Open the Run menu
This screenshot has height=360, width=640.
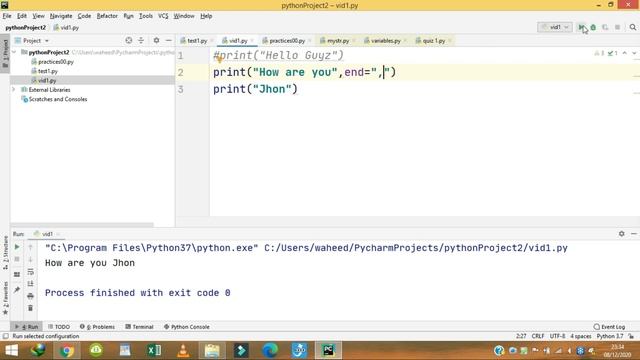click(129, 16)
